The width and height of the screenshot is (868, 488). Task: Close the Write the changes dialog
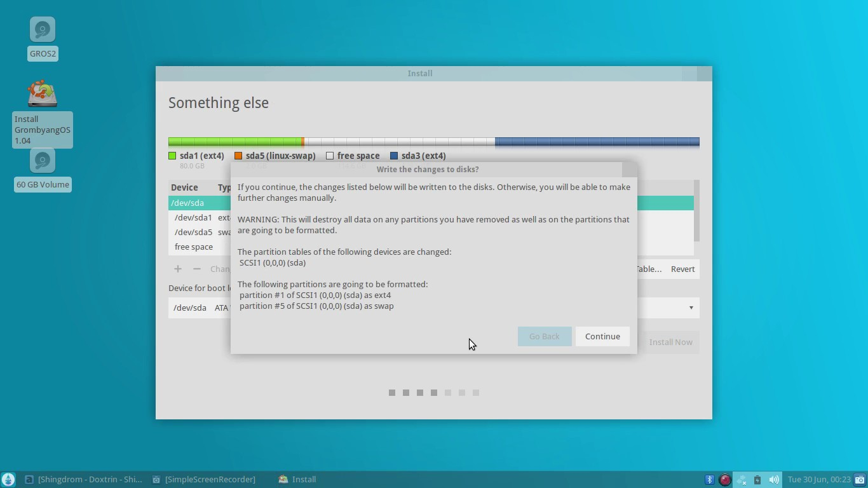click(629, 169)
